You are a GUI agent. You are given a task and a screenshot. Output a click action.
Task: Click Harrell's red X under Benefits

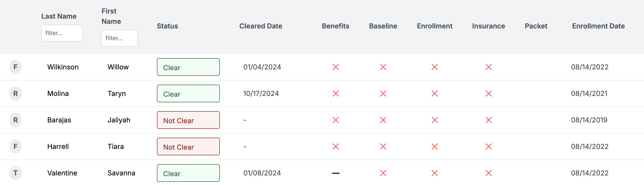pyautogui.click(x=336, y=146)
